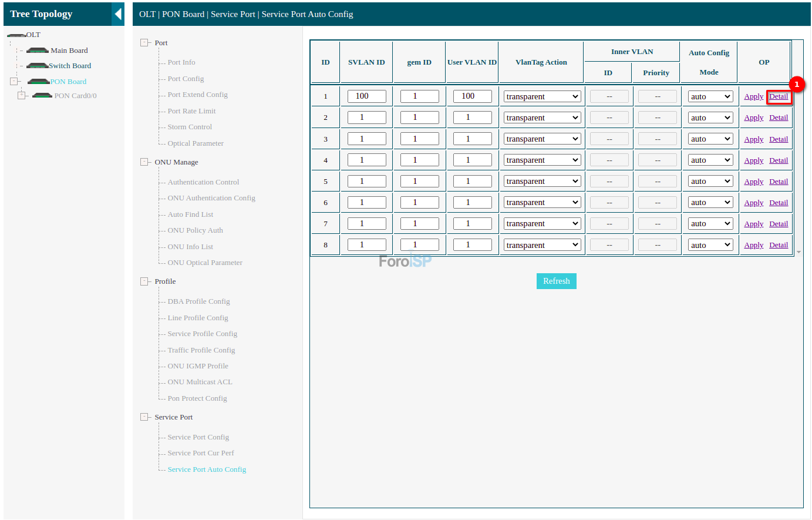Viewport: 812px width, 520px height.
Task: Click the Refresh button
Action: tap(556, 281)
